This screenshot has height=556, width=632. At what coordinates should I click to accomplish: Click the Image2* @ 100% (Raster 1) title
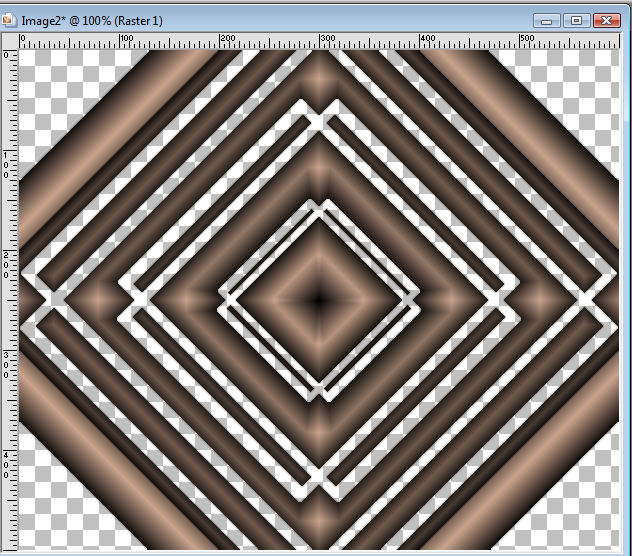pos(92,21)
